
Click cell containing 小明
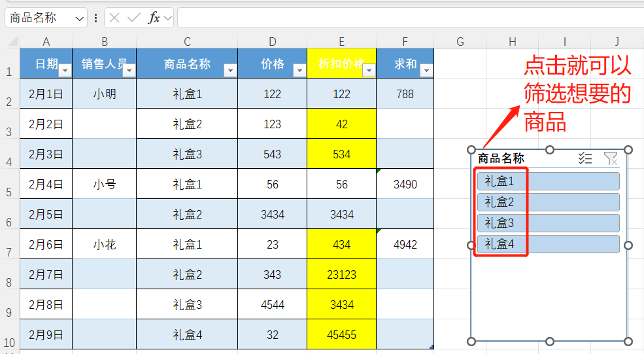[x=105, y=94]
